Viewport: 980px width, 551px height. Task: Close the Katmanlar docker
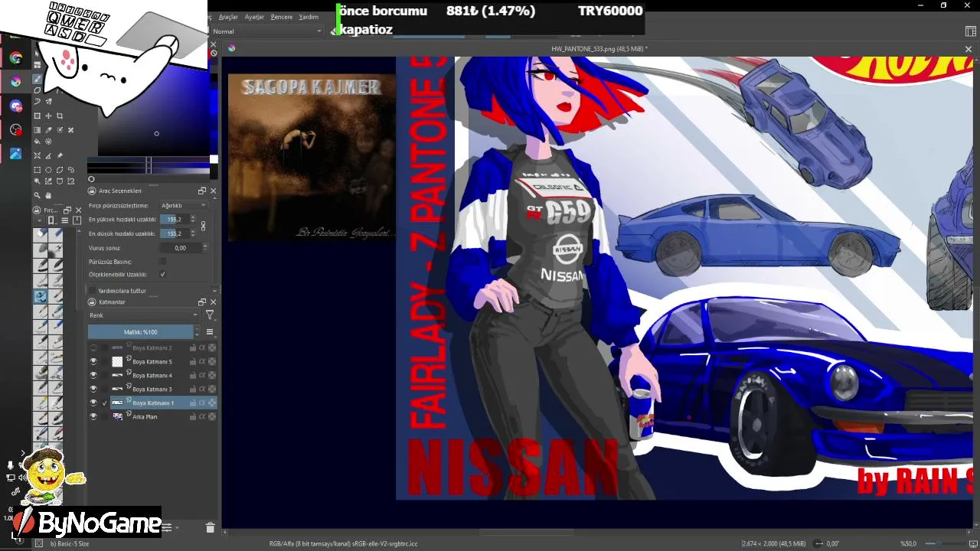pos(213,302)
